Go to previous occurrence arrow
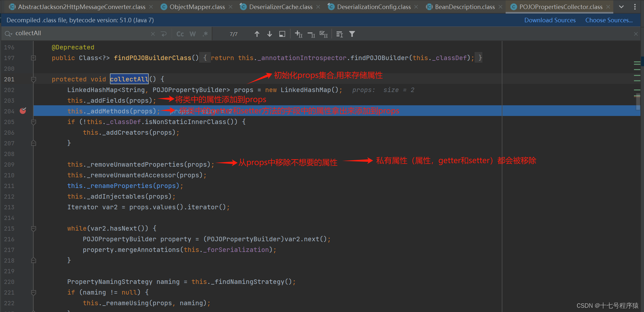 point(257,34)
